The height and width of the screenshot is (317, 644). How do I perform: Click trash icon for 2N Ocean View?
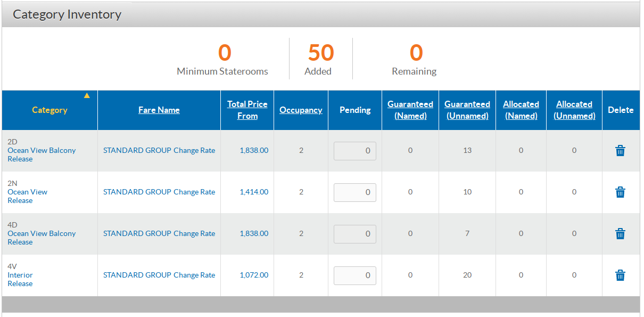pos(620,192)
